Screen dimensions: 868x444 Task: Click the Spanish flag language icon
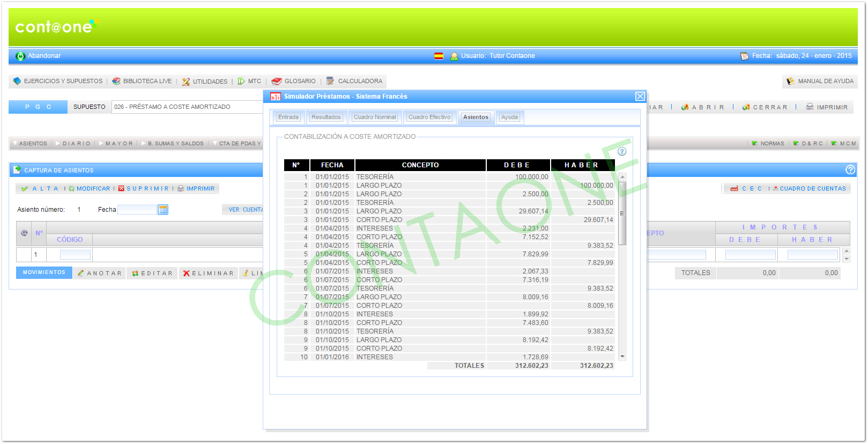(x=439, y=56)
